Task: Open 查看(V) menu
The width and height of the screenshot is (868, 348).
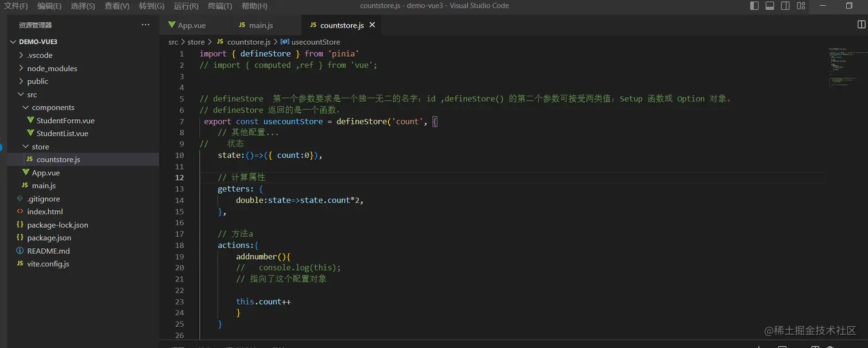Action: pyautogui.click(x=117, y=6)
